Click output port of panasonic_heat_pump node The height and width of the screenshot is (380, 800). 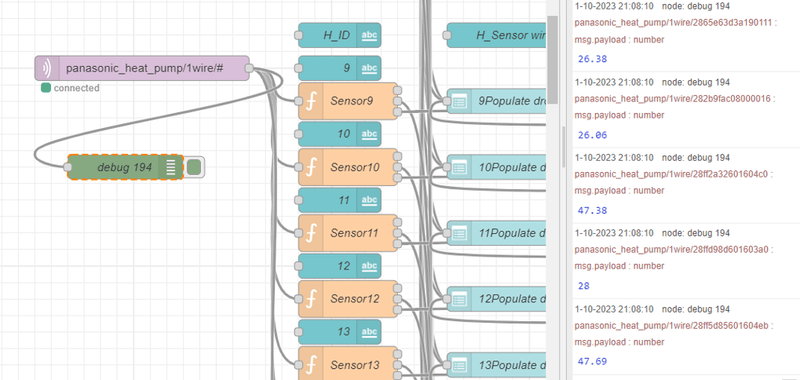pos(249,68)
